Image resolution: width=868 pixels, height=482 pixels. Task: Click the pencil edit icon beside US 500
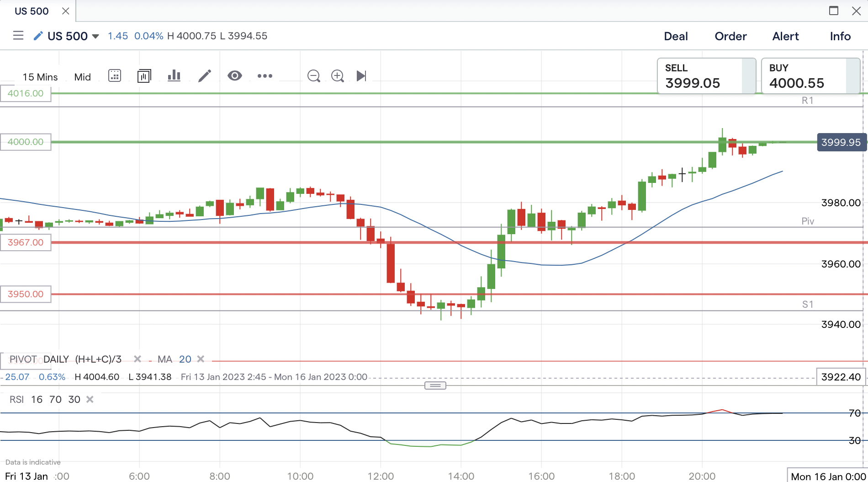tap(38, 36)
